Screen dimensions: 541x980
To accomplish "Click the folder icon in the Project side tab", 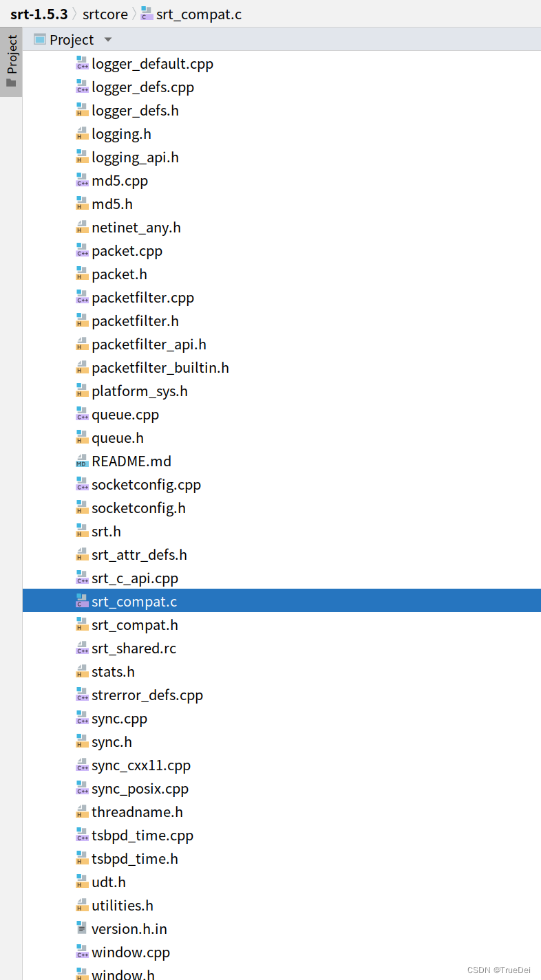I will tap(11, 83).
